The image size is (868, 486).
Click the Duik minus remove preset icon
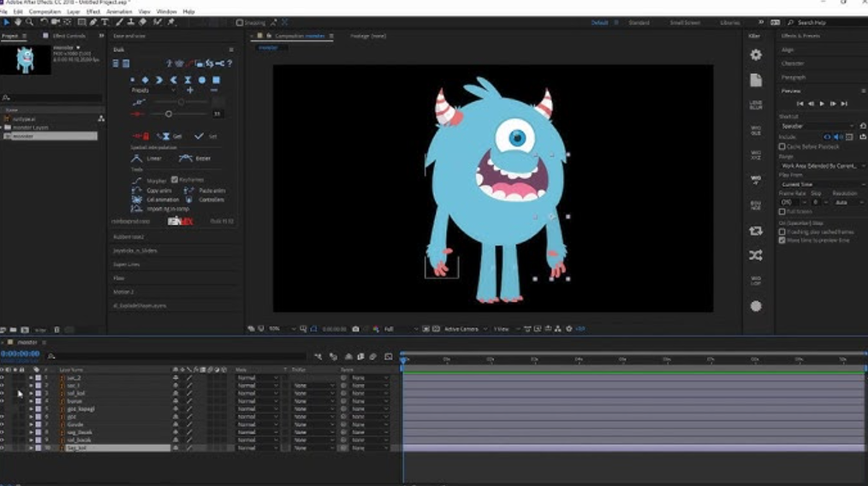(x=214, y=90)
